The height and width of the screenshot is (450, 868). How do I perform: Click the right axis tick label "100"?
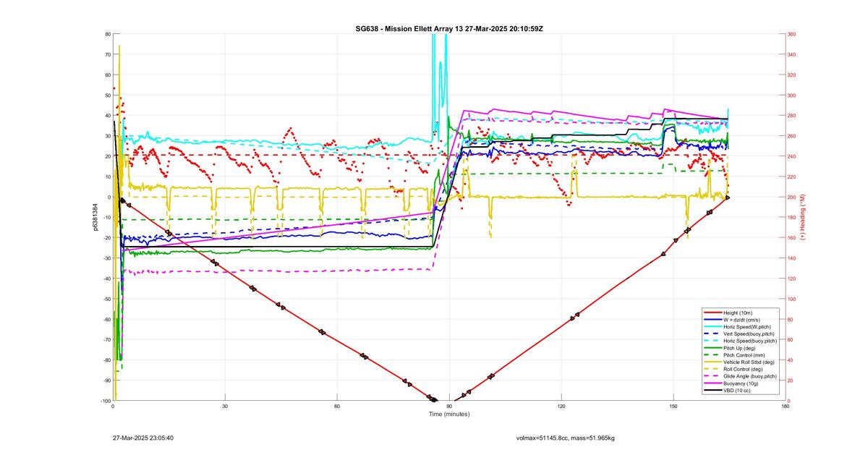791,299
